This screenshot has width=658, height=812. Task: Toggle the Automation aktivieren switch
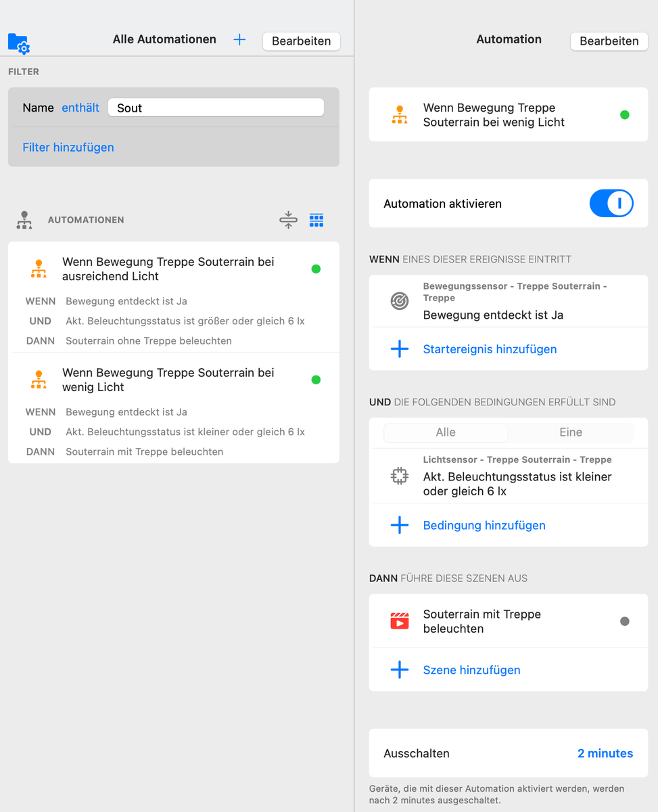pyautogui.click(x=611, y=204)
